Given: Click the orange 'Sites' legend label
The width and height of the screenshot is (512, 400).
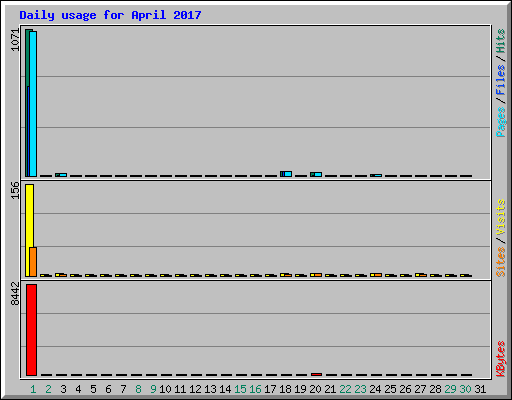Looking at the screenshot, I should [x=501, y=262].
